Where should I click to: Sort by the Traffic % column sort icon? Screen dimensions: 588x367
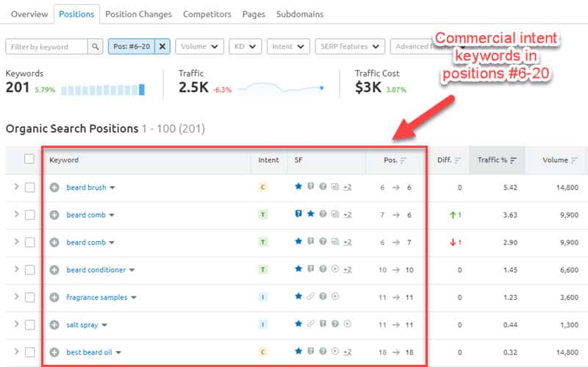point(513,160)
